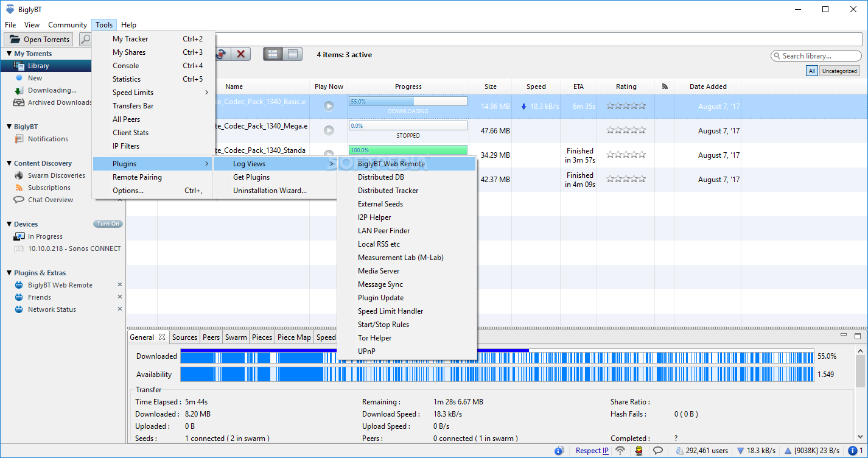Switch to detailed row view icon
The width and height of the screenshot is (868, 458).
(x=273, y=54)
